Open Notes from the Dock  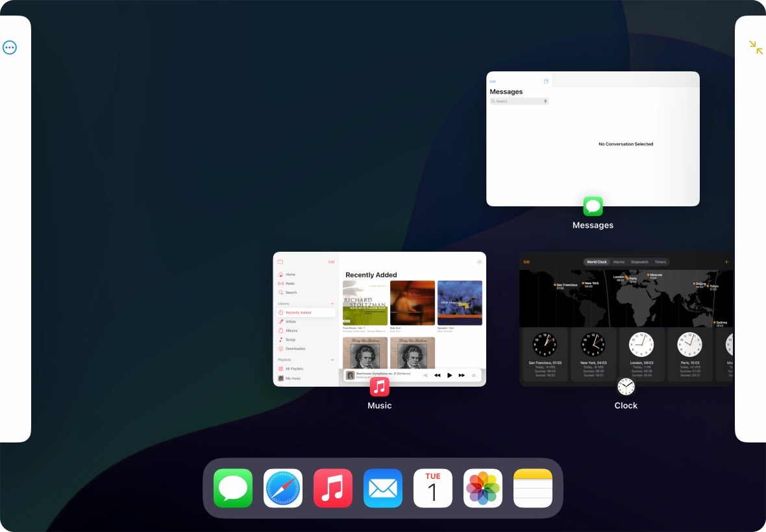click(x=532, y=488)
